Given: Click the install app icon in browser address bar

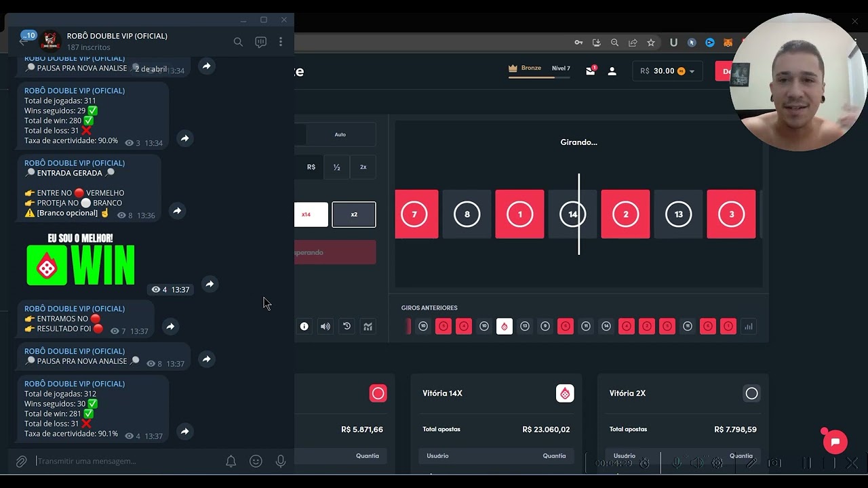Looking at the screenshot, I should pos(597,43).
